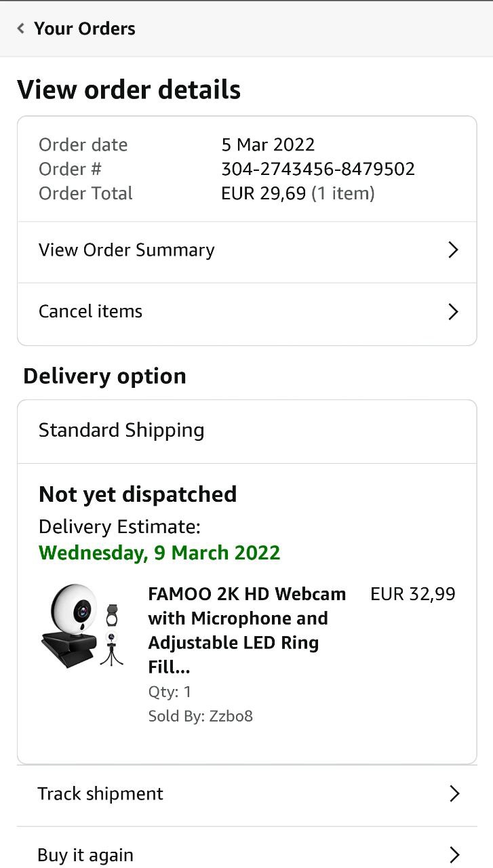
Task: Click the EUR 32,99 item price
Action: pos(412,594)
